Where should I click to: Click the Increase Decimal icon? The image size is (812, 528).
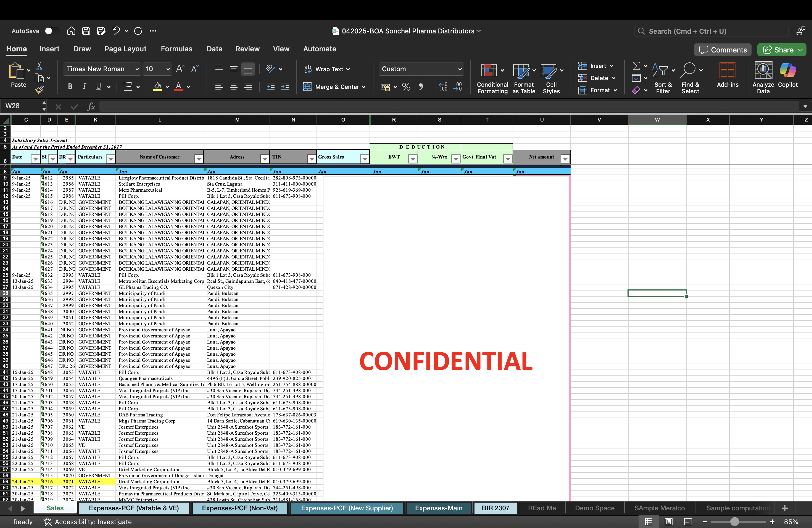(443, 87)
